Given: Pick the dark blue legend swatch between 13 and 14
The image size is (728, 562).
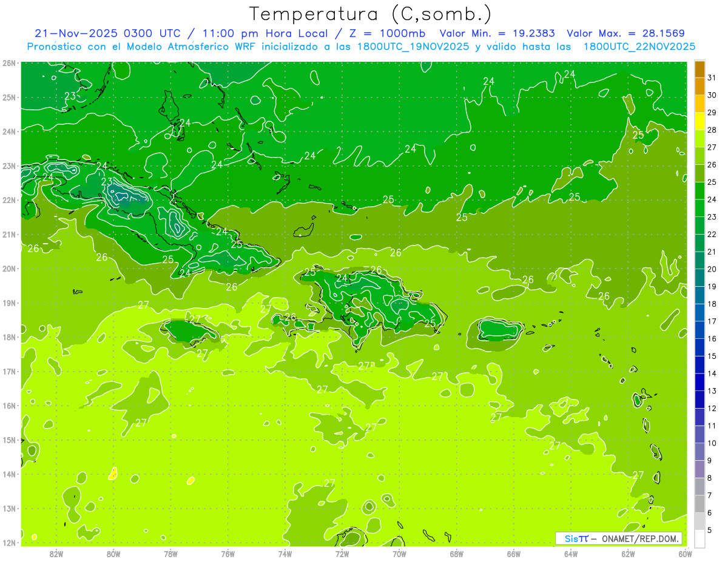Looking at the screenshot, I should [x=699, y=382].
